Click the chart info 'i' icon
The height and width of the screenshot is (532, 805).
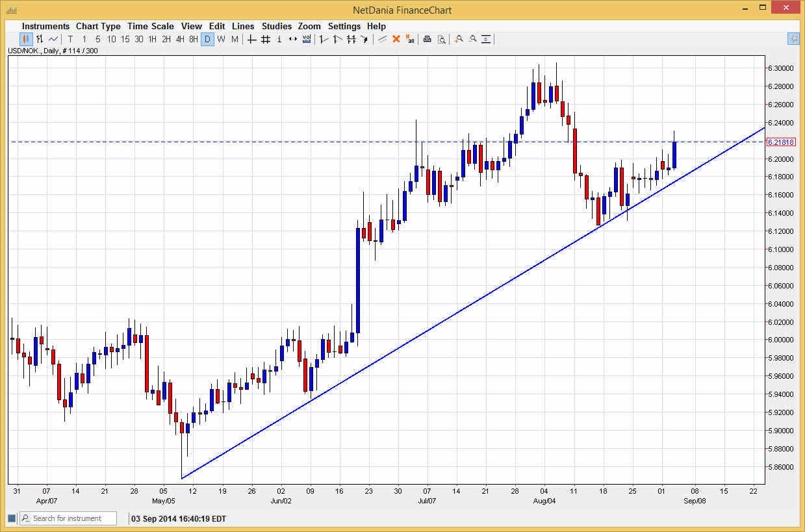point(278,40)
